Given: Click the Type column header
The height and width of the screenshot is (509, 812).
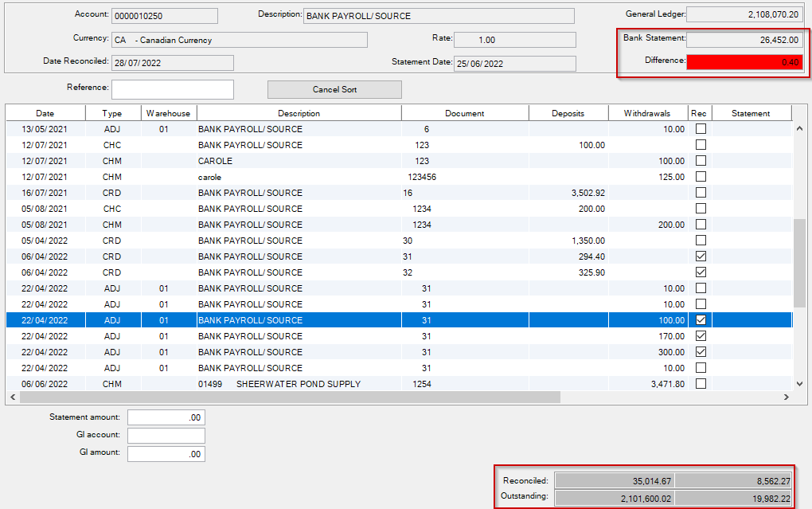Looking at the screenshot, I should coord(112,113).
